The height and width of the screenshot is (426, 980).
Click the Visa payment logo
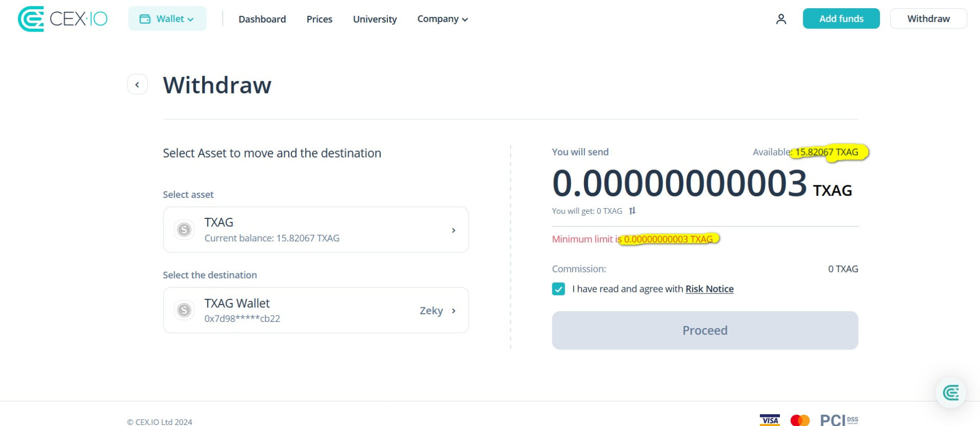(x=770, y=420)
